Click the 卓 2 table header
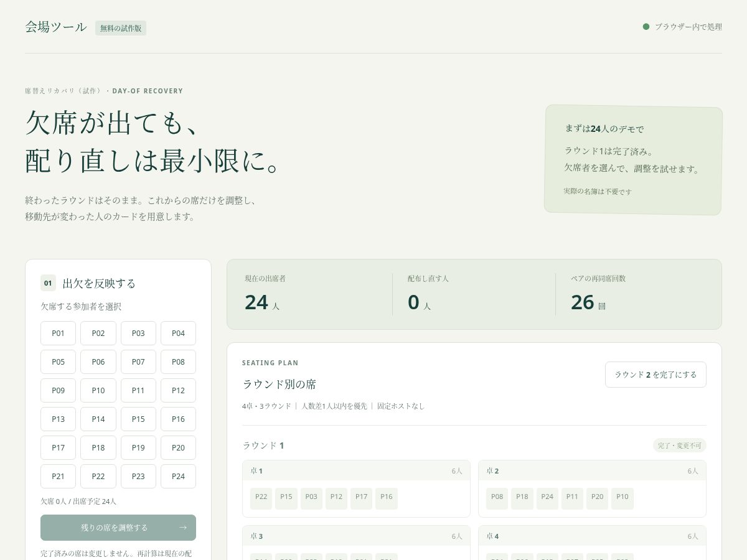Screen dimensions: 747x560 (592, 471)
